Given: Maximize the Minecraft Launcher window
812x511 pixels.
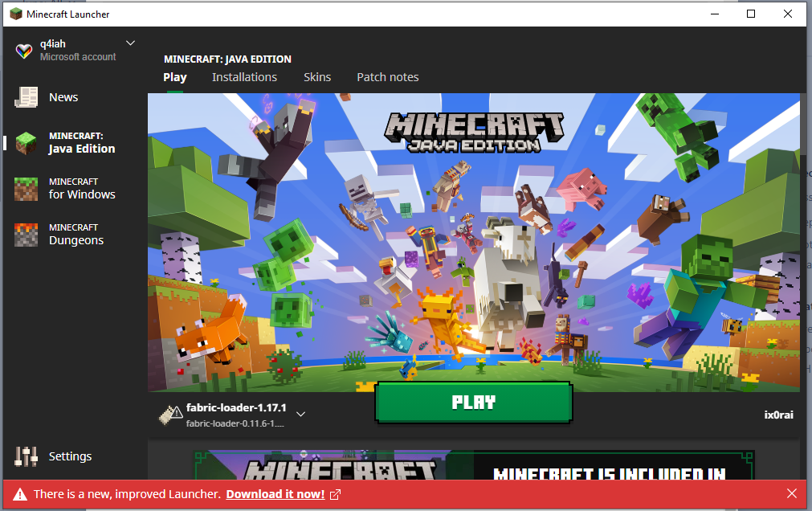Looking at the screenshot, I should (751, 14).
